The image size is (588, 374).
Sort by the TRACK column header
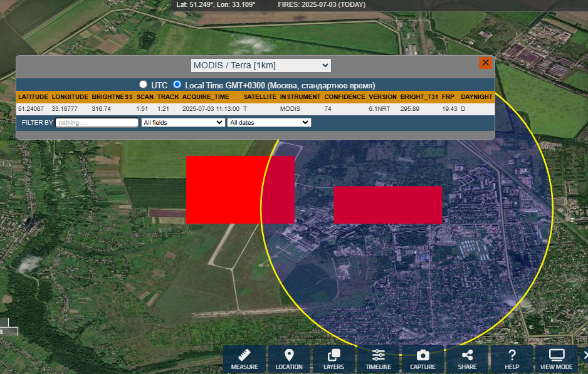[x=168, y=96]
